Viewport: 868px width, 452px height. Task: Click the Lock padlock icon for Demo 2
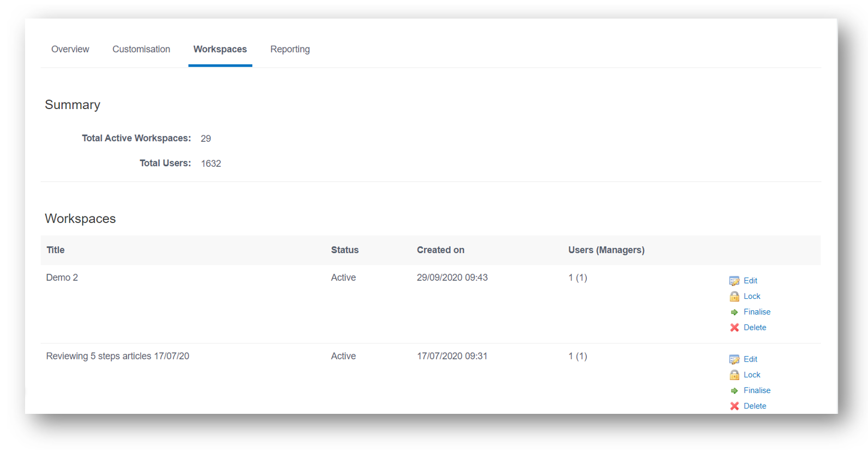(734, 296)
